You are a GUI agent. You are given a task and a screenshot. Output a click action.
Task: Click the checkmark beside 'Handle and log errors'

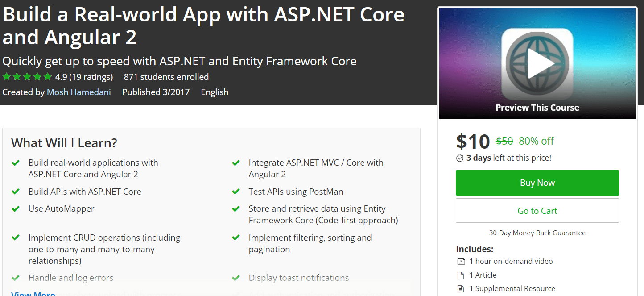coord(16,277)
